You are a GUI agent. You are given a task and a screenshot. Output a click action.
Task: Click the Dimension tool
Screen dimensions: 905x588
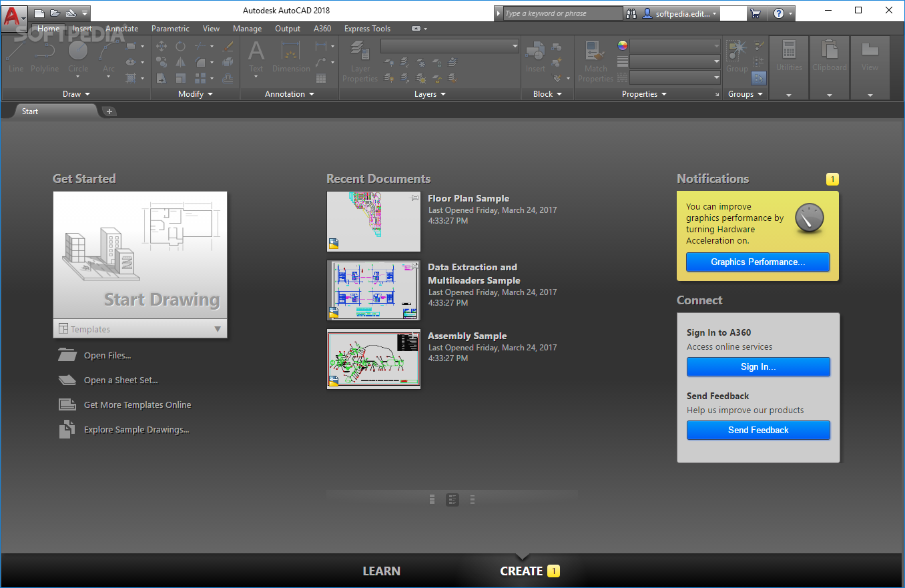tap(291, 56)
